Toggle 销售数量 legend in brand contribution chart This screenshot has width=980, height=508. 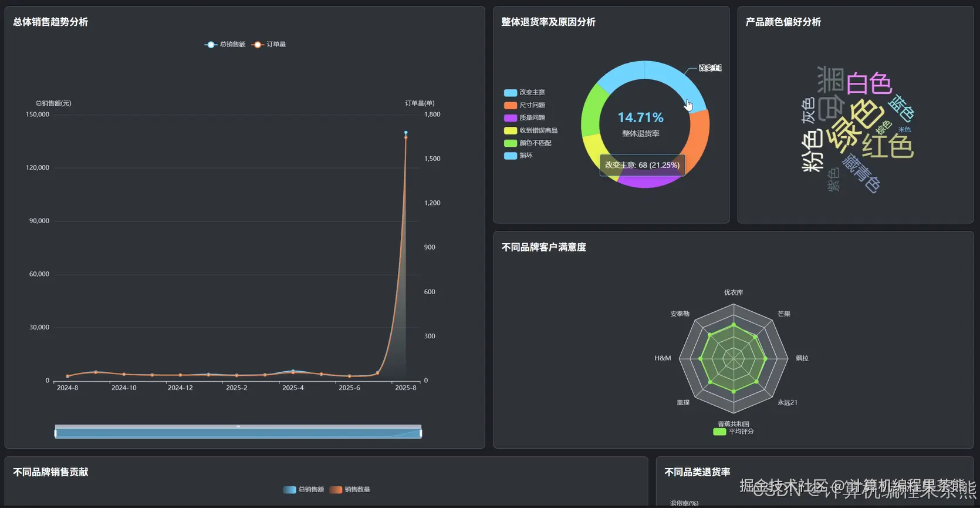350,489
